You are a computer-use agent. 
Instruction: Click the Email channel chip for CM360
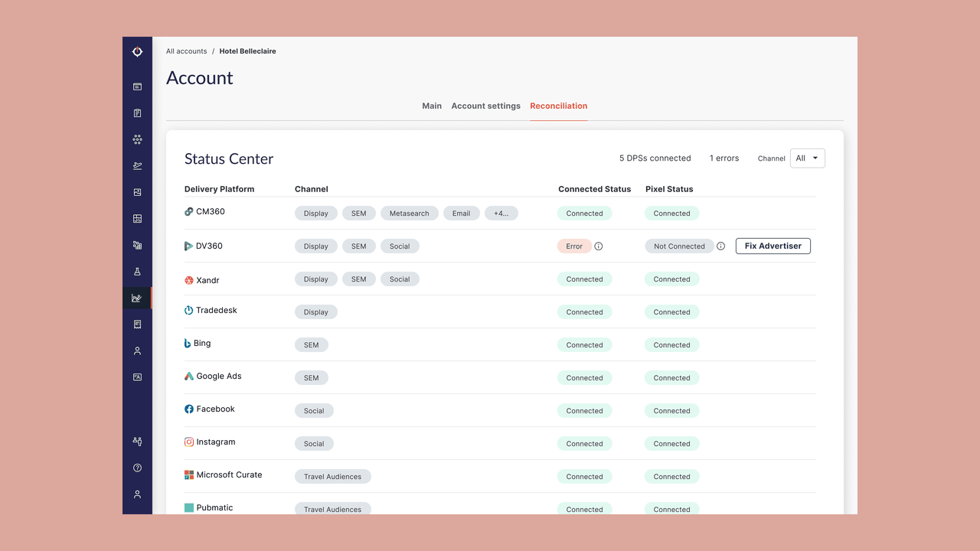point(462,214)
